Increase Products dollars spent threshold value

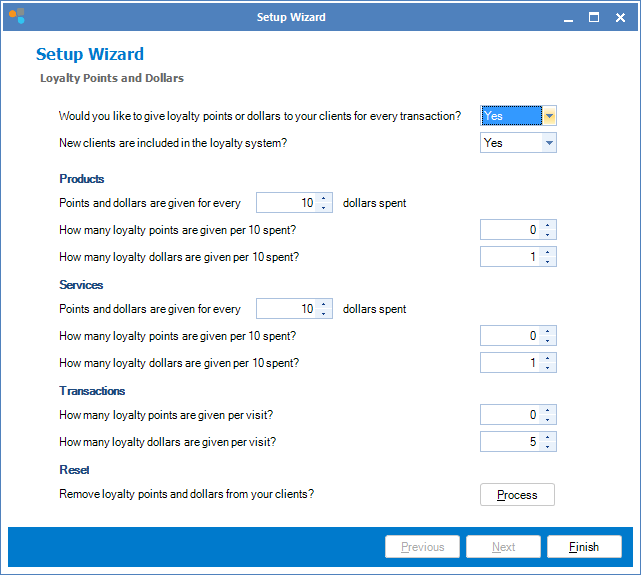click(x=323, y=198)
